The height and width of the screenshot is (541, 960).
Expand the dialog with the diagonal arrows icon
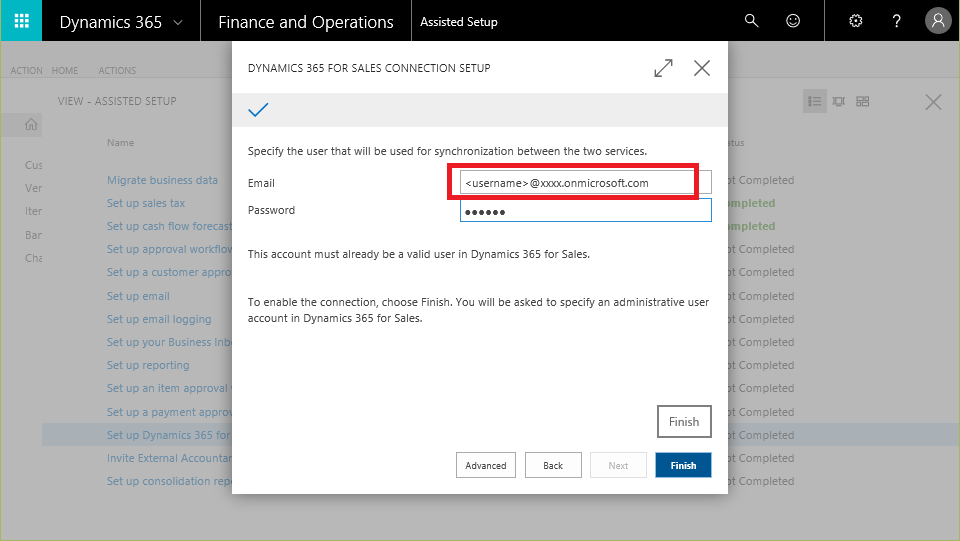663,68
